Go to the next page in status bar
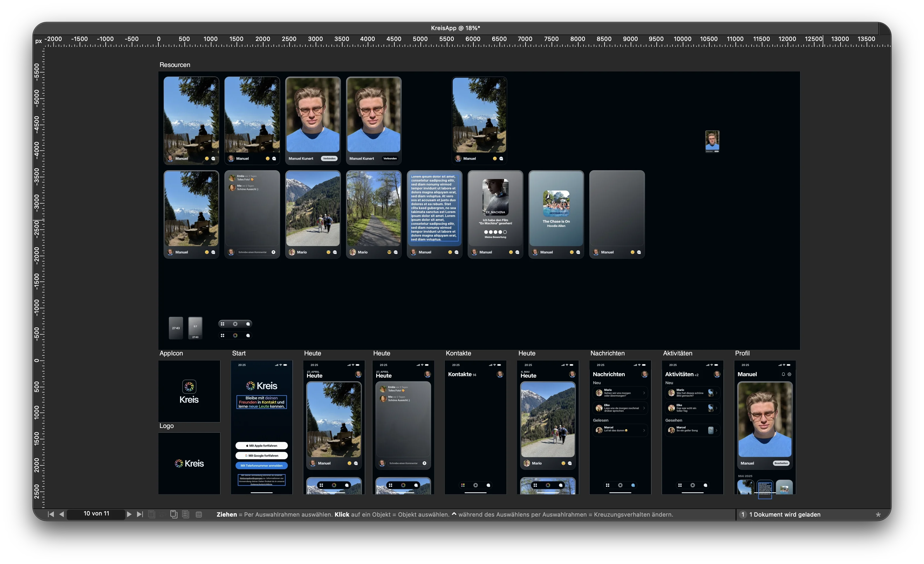This screenshot has width=924, height=564. 129,514
